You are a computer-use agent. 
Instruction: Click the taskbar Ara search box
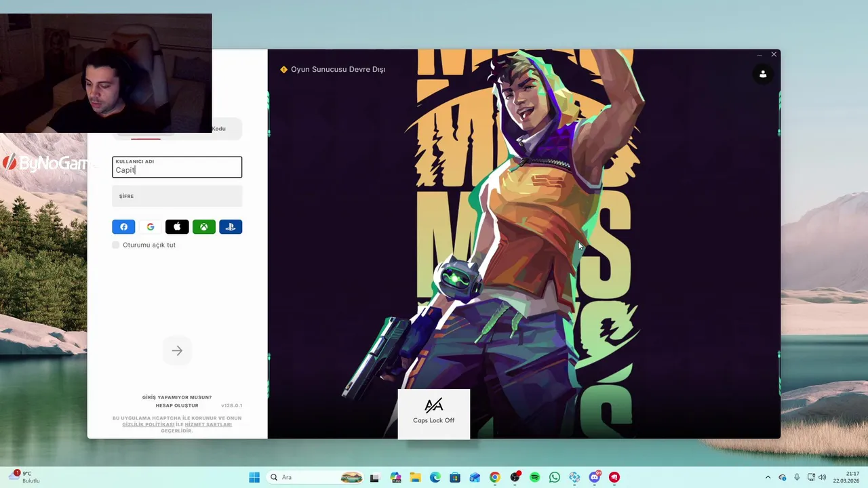[315, 477]
